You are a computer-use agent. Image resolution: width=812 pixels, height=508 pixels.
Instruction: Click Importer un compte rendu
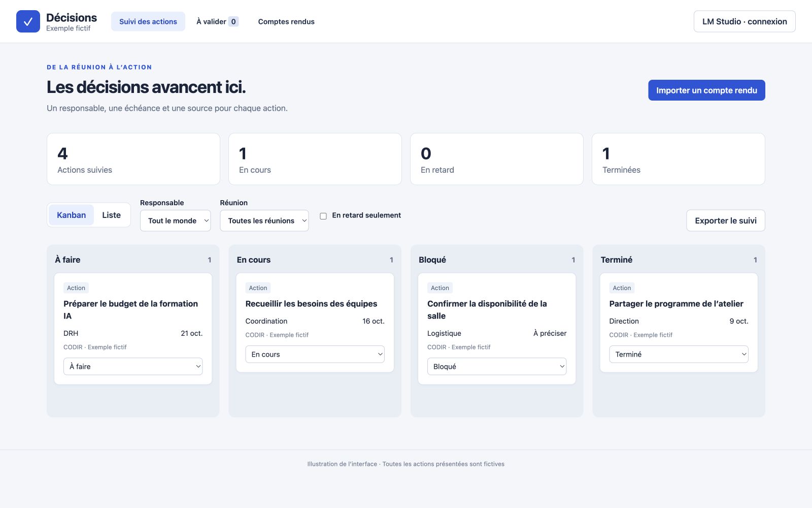tap(706, 90)
